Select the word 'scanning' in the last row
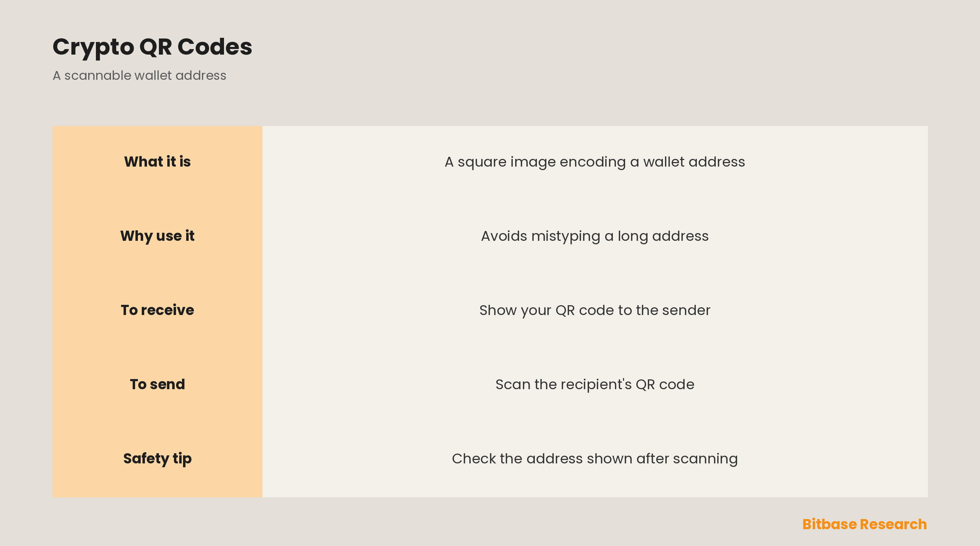 tap(705, 459)
